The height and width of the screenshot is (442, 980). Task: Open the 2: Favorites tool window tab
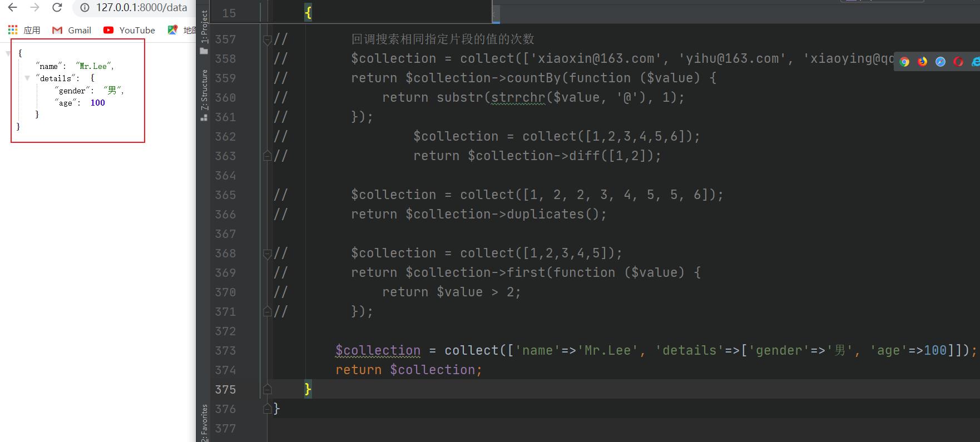click(x=204, y=423)
